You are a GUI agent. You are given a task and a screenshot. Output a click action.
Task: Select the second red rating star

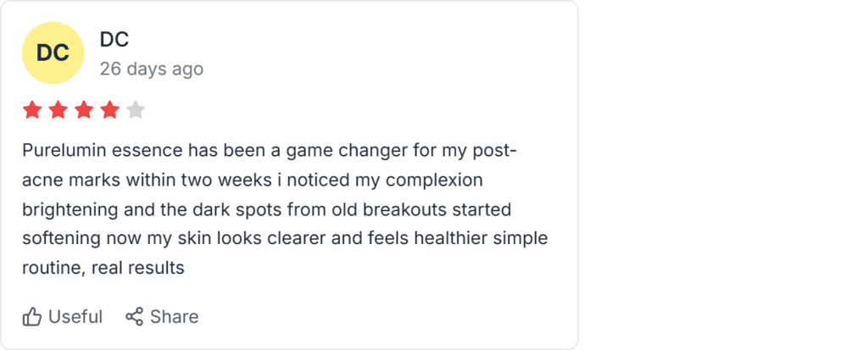click(x=58, y=110)
